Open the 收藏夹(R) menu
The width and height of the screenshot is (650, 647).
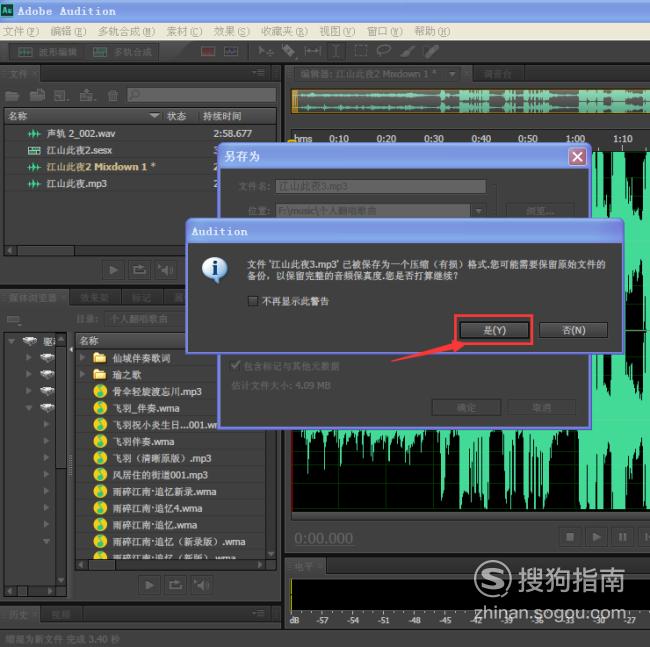click(x=284, y=31)
